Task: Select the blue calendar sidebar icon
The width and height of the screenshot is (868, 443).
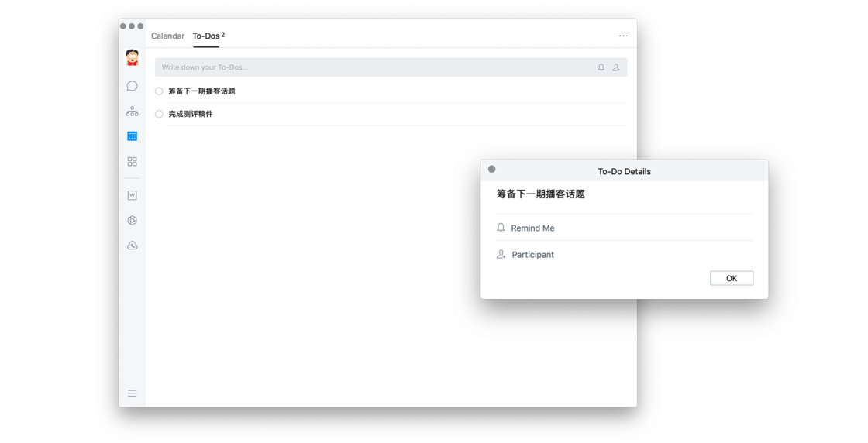Action: [132, 136]
